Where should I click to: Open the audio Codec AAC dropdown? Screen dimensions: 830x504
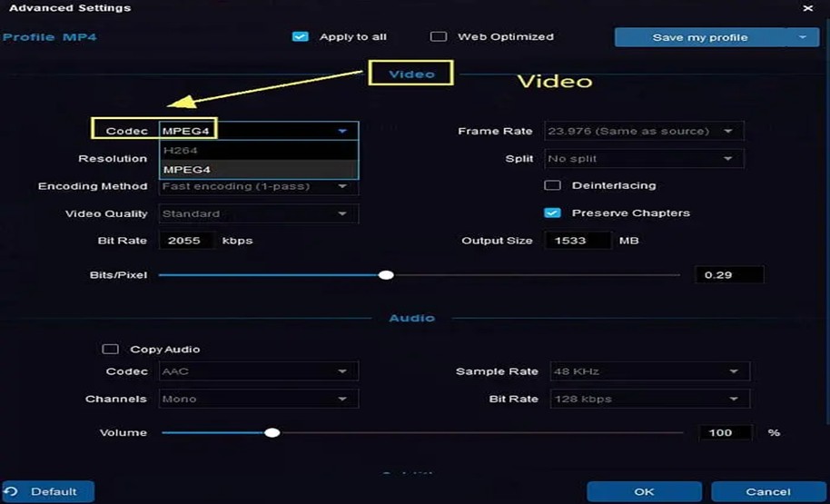point(259,371)
